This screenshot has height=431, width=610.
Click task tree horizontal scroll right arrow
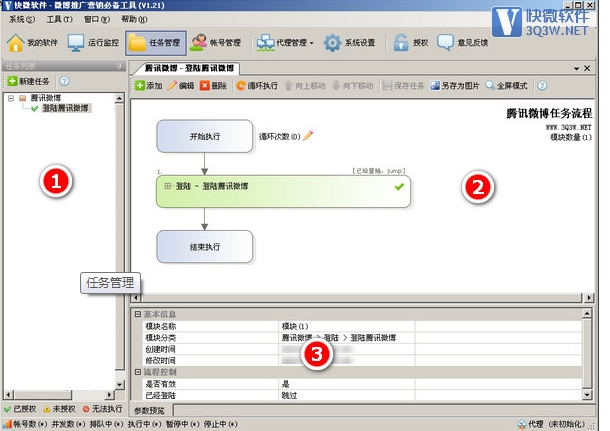click(109, 395)
